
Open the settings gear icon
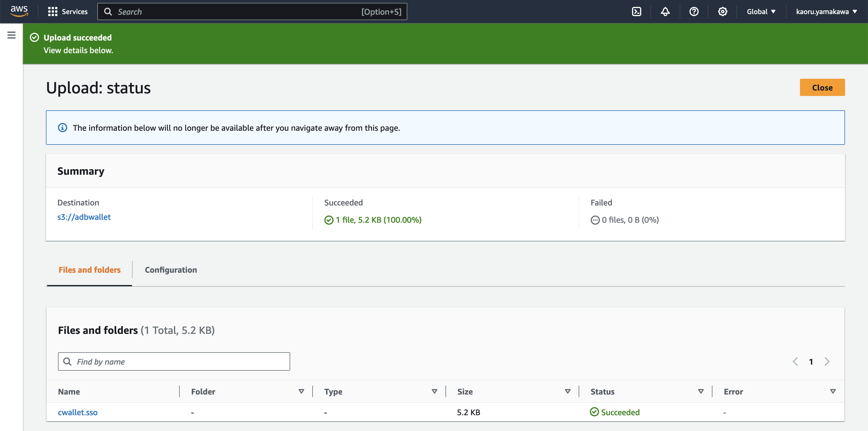(x=722, y=11)
